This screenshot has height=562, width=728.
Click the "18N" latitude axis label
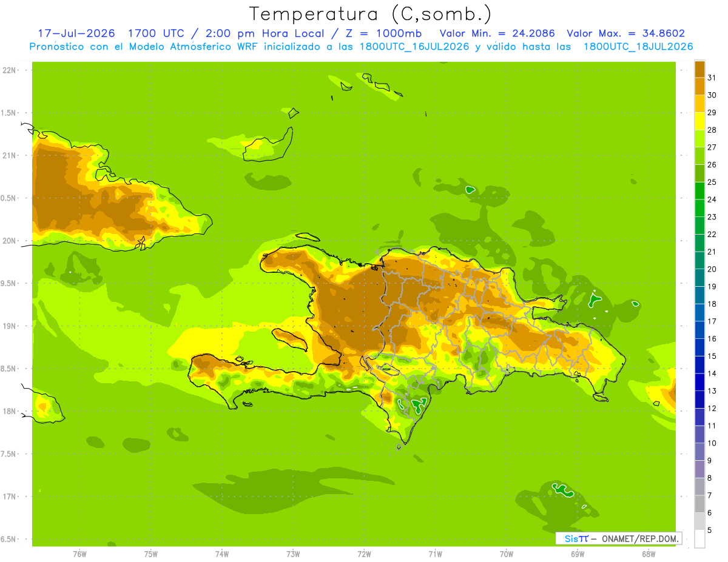coord(9,411)
